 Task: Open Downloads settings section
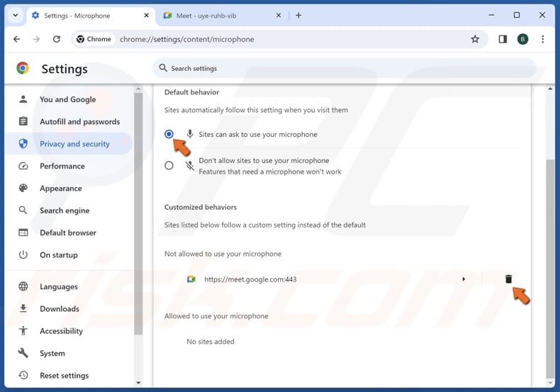pyautogui.click(x=69, y=308)
